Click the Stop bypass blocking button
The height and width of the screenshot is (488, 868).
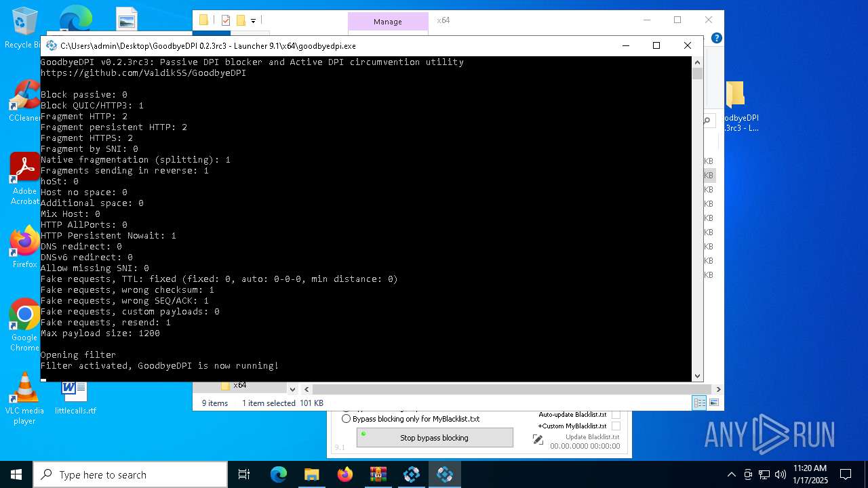[x=435, y=438]
